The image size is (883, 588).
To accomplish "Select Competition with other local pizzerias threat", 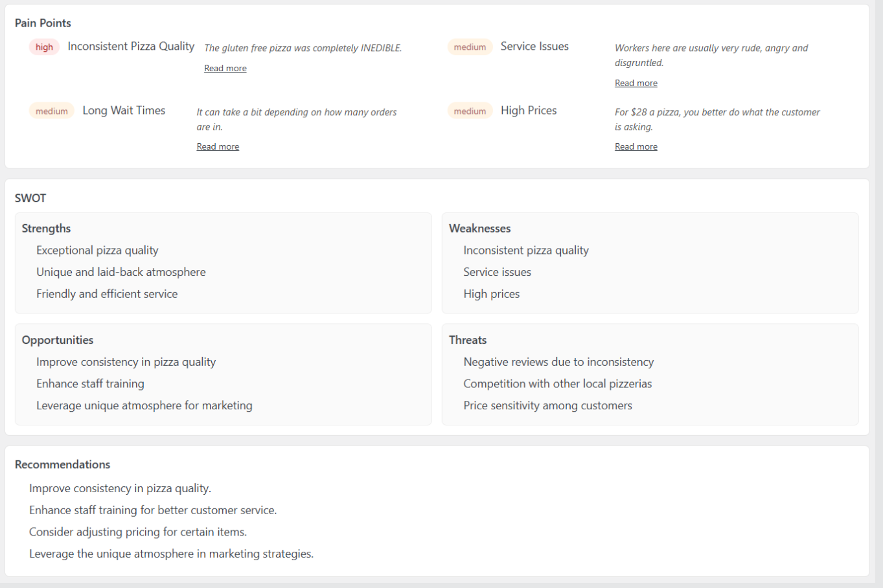I will [557, 383].
